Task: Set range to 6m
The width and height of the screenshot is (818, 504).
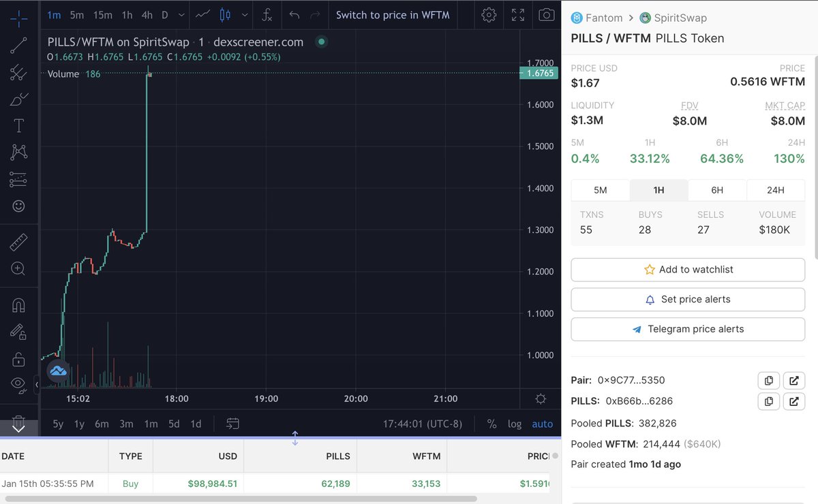Action: pyautogui.click(x=102, y=424)
